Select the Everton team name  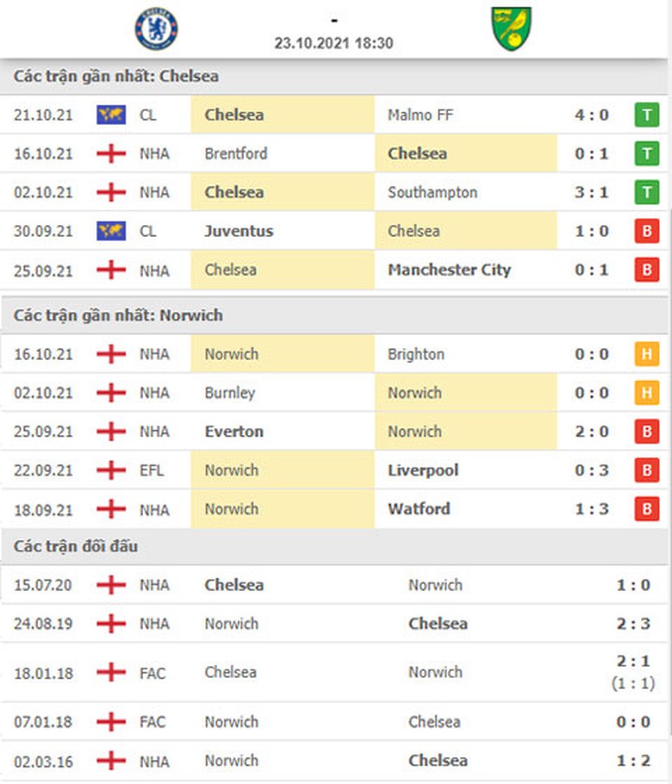pyautogui.click(x=234, y=432)
